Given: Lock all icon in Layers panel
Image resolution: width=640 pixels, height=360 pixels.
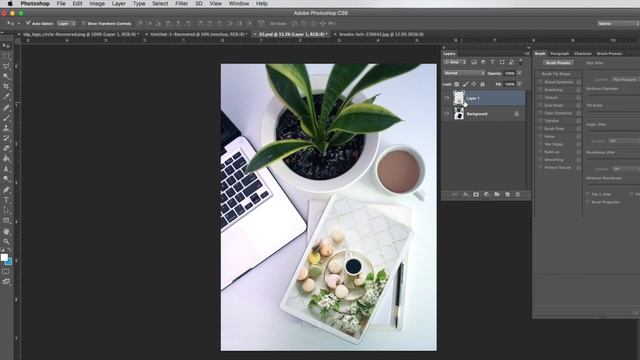Looking at the screenshot, I should point(482,84).
